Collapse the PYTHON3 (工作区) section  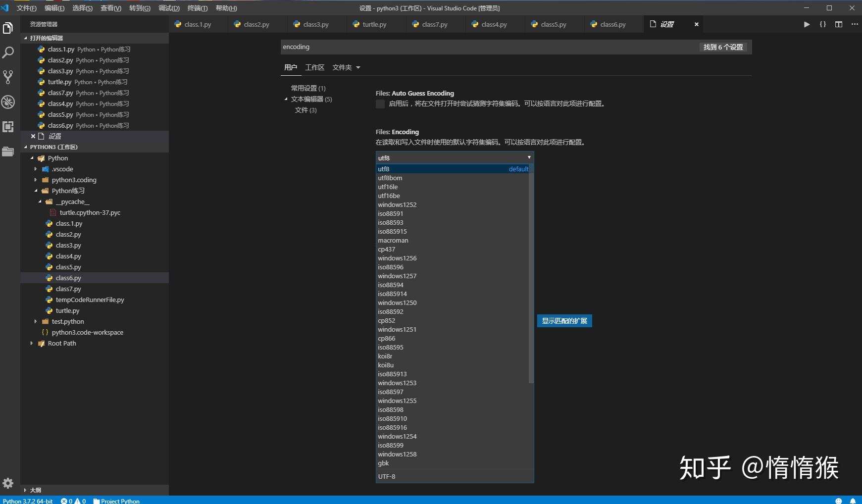(94, 147)
